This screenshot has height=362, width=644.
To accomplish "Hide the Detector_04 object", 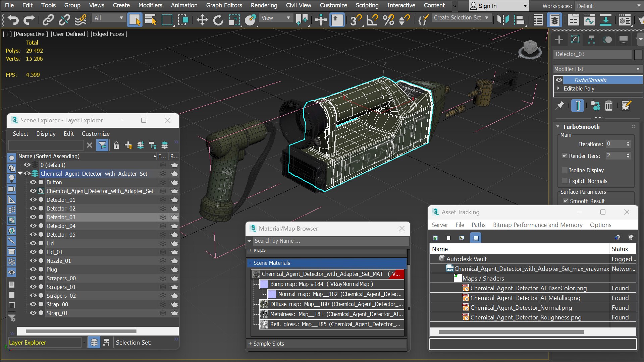I will (33, 226).
